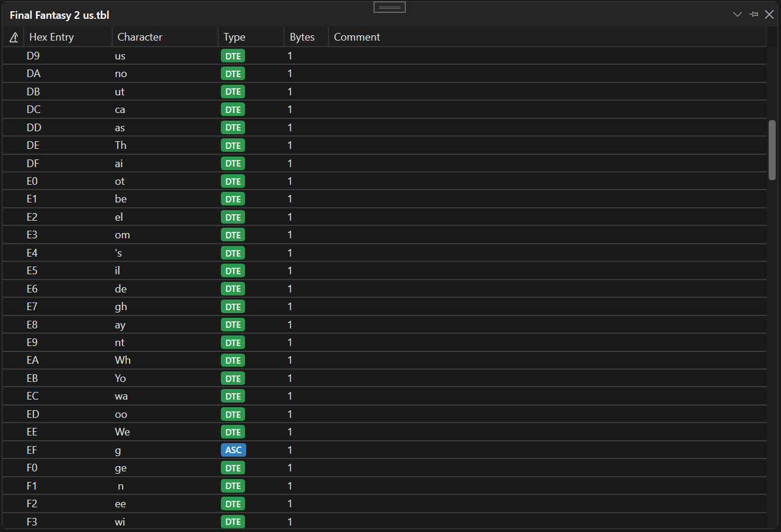Click the DTE badge in row E4
The image size is (781, 532).
233,253
